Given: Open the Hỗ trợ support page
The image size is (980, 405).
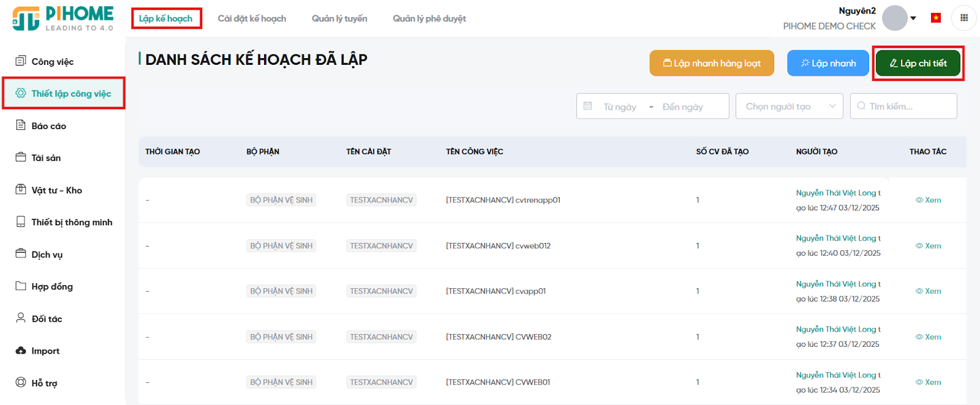Looking at the screenshot, I should [x=44, y=383].
